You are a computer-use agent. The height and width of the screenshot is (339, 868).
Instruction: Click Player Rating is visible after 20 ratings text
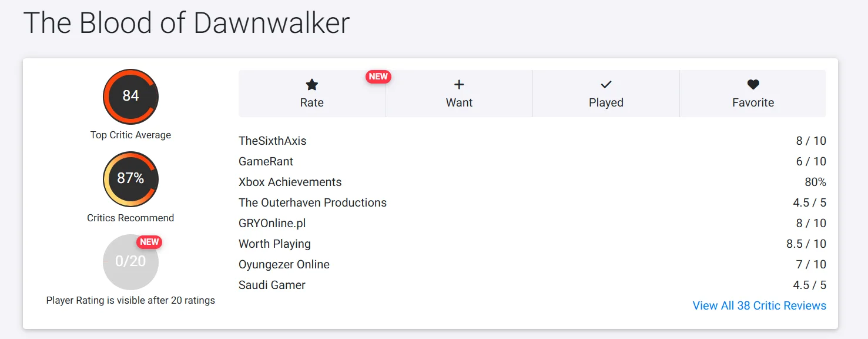tap(130, 300)
